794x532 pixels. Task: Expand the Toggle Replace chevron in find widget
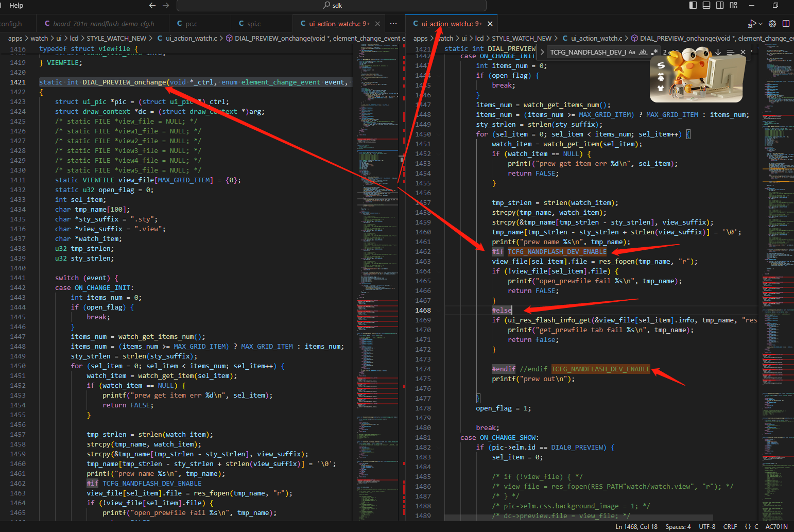pos(542,52)
